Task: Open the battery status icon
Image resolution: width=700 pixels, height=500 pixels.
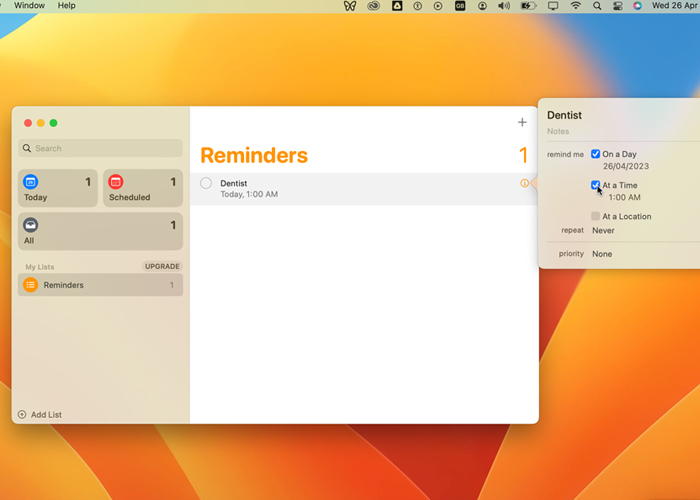Action: click(x=529, y=6)
